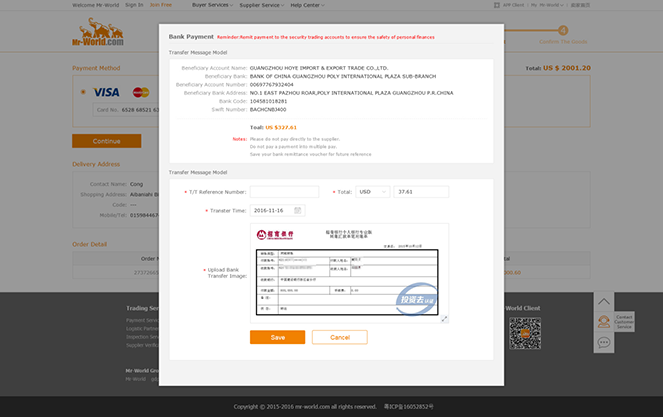Open the chat bubble icon
This screenshot has height=417, width=663.
(604, 342)
